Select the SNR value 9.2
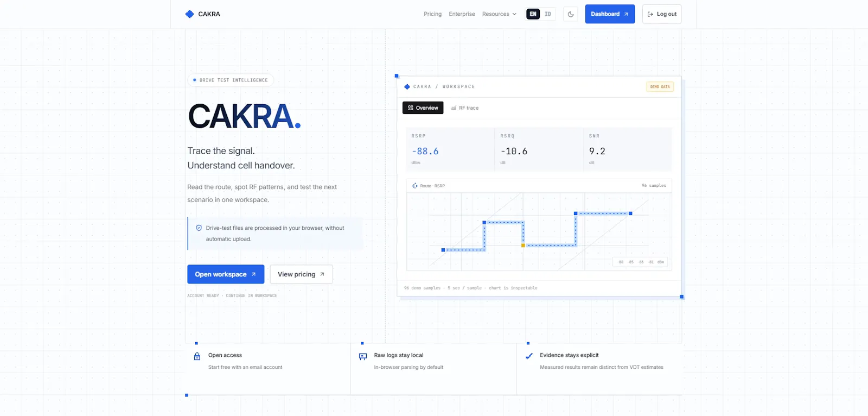Viewport: 868px width, 416px height. [597, 152]
